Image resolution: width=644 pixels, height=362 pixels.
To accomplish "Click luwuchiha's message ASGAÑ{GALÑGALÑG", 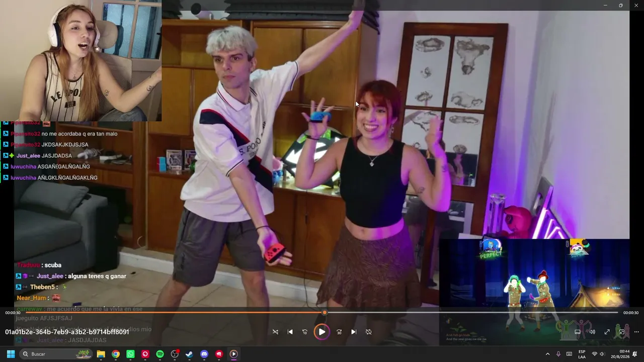I will click(x=64, y=167).
